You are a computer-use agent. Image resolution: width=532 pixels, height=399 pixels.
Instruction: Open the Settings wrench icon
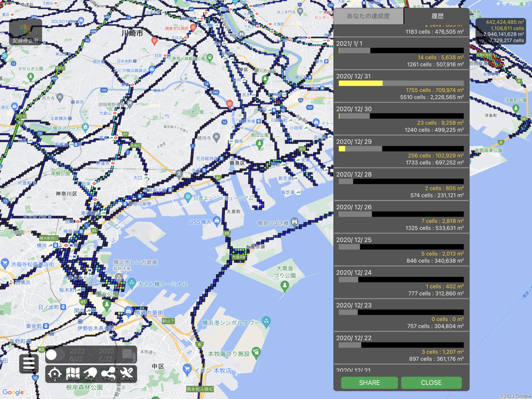coord(127,374)
